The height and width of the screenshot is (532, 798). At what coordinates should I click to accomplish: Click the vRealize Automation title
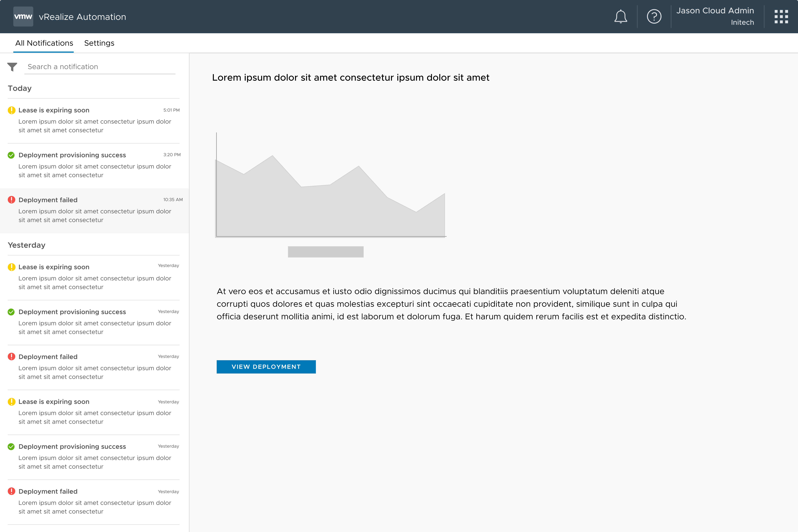click(x=82, y=17)
